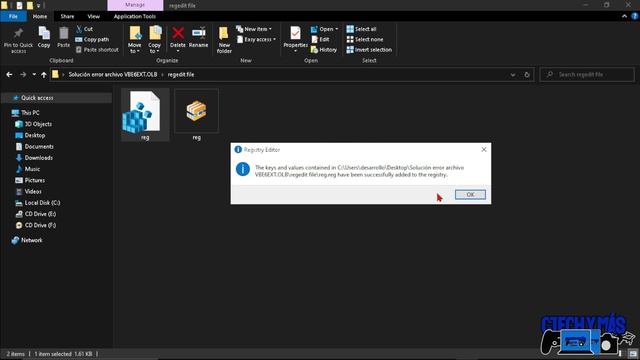Create a New folder
Screen dimensions: 640x360
pos(224,40)
